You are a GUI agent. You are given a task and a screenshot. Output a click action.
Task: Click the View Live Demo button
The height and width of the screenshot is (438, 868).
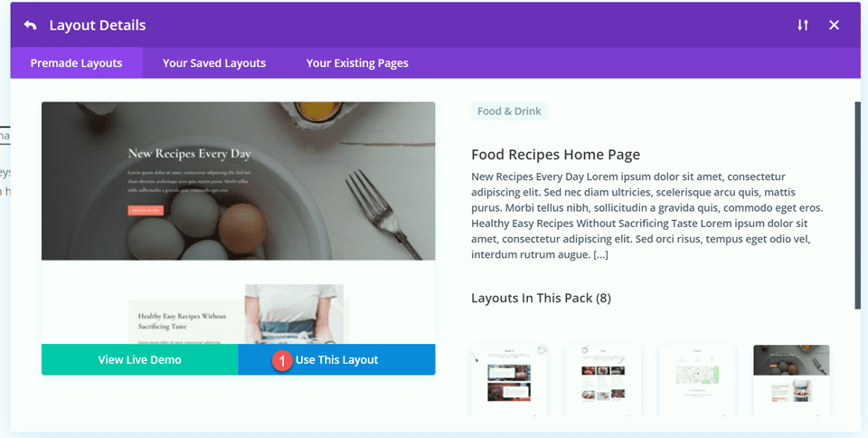[x=140, y=359]
